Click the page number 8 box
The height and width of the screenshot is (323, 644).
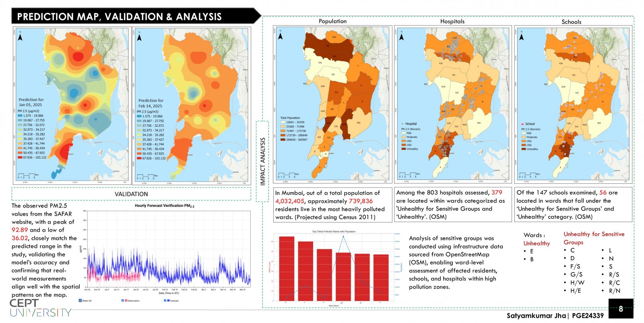point(621,309)
